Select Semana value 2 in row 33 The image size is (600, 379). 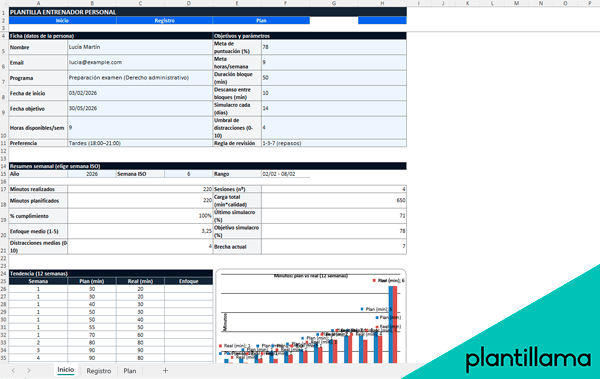coord(38,342)
